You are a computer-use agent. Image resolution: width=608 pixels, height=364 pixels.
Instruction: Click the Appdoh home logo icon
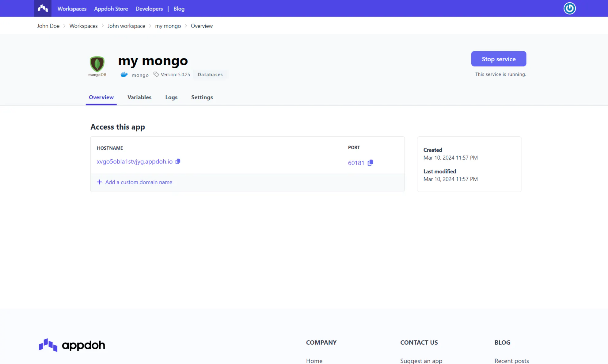tap(43, 8)
